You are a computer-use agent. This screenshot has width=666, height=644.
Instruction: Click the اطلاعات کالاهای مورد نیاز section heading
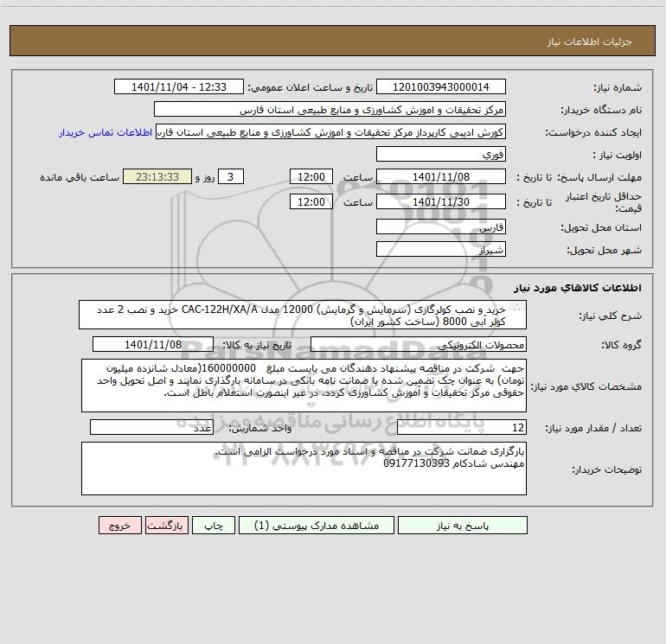tap(577, 288)
